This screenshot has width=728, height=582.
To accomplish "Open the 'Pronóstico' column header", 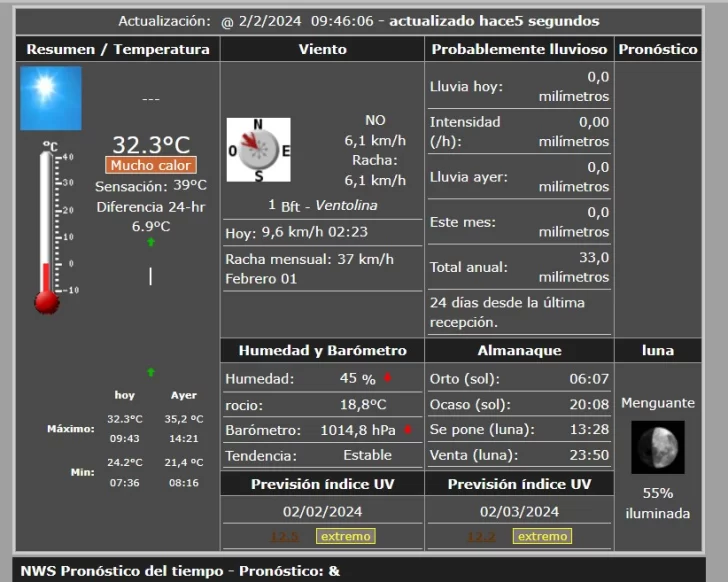I will (x=658, y=49).
